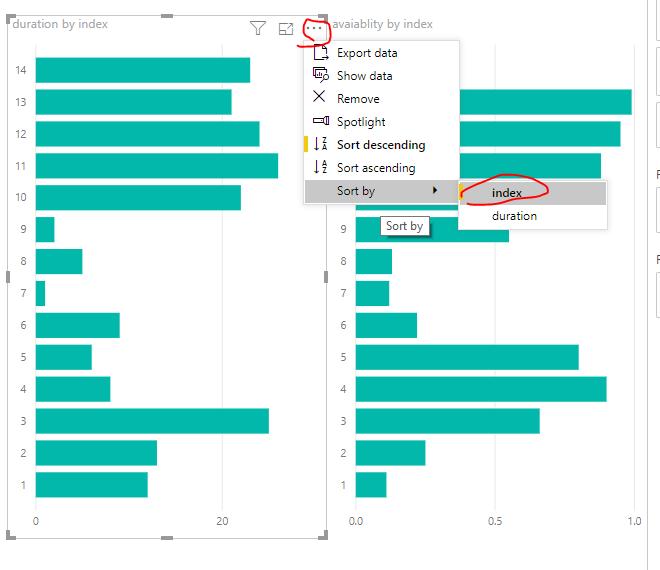Click the Sort descending Z-A icon
Viewport: 660px width, 570px height.
[x=321, y=144]
